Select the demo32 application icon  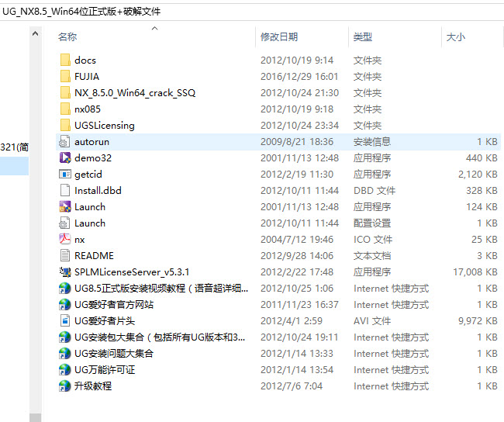[65, 158]
